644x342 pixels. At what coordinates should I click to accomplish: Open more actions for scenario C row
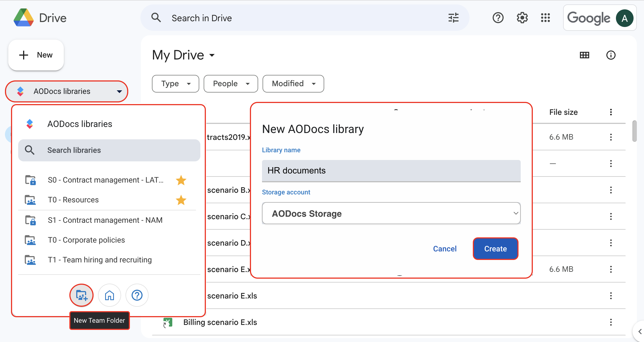611,216
